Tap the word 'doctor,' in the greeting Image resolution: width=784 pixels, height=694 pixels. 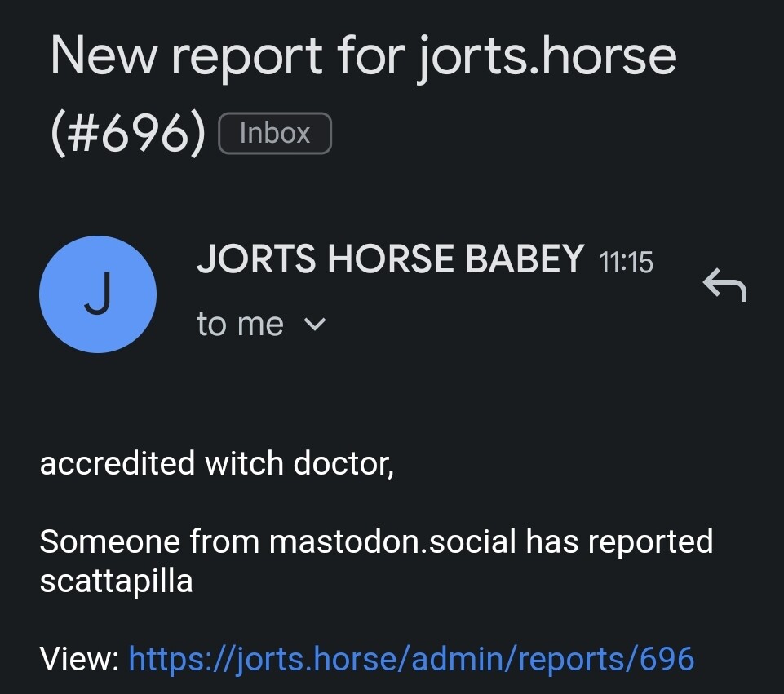[343, 463]
